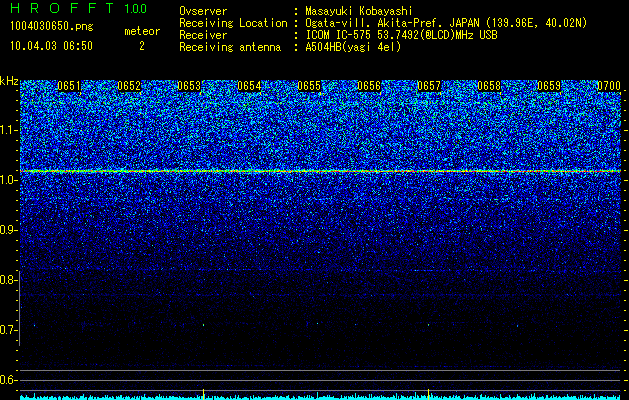Click the 0657 time label
The image size is (629, 400).
click(429, 86)
